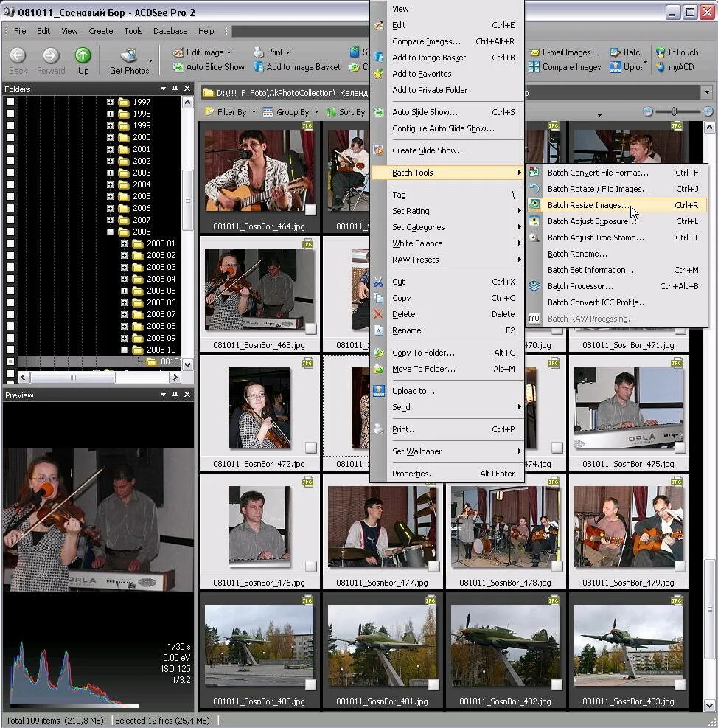Click the file list scroll-down arrow
Image resolution: width=718 pixels, height=728 pixels.
(x=709, y=705)
